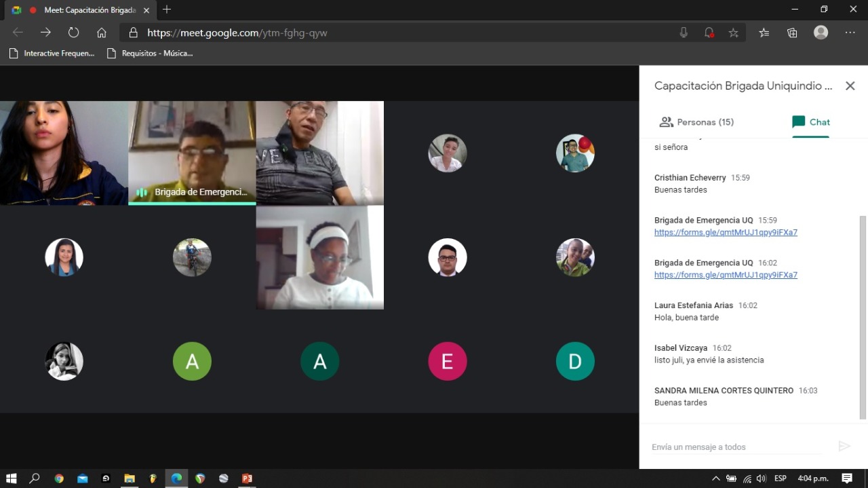Image resolution: width=868 pixels, height=488 pixels.
Task: Switch to the Personas (15) tab
Action: (x=696, y=122)
